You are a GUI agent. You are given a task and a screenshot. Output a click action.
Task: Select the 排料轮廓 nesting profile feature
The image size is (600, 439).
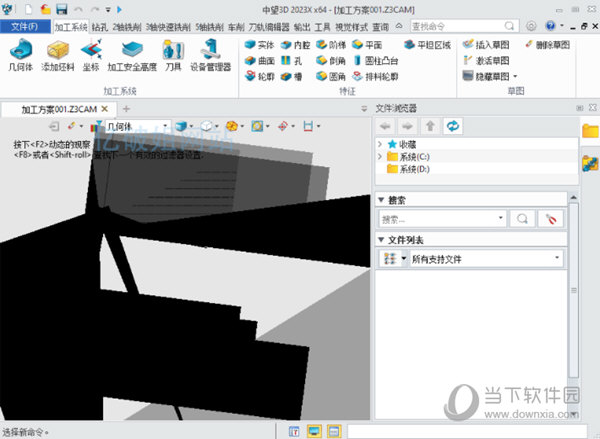tap(375, 76)
